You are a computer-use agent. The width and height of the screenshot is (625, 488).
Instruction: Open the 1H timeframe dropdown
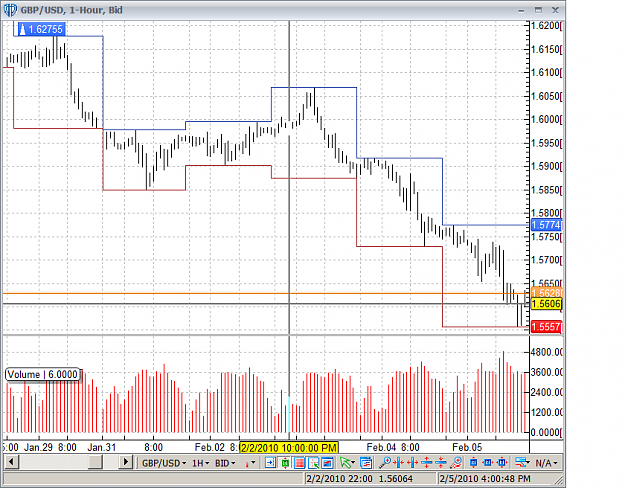pos(200,463)
